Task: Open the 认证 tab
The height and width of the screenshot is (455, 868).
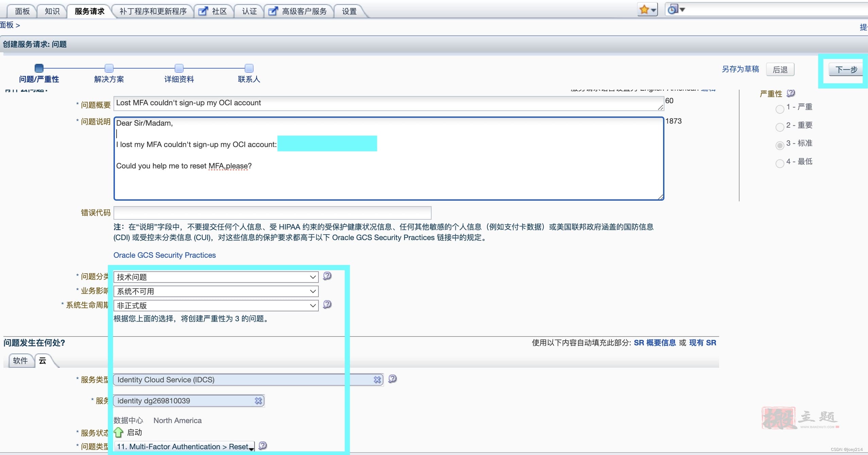Action: [x=249, y=11]
